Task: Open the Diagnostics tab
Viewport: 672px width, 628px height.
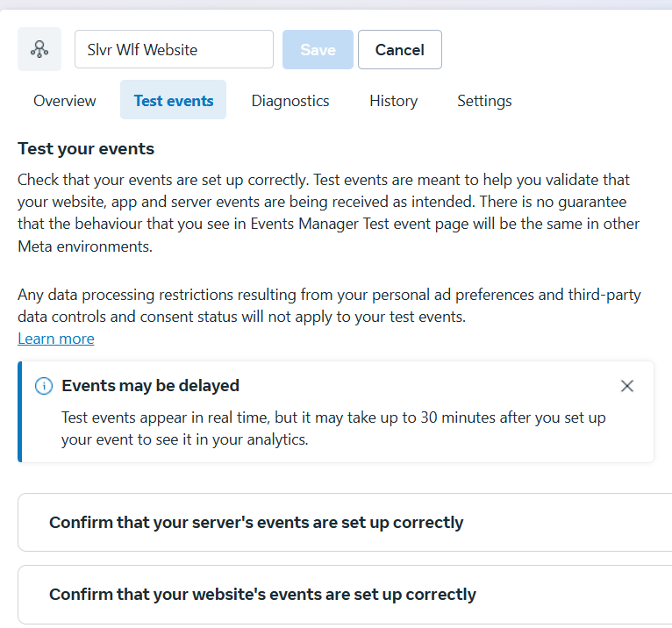Action: coord(290,101)
